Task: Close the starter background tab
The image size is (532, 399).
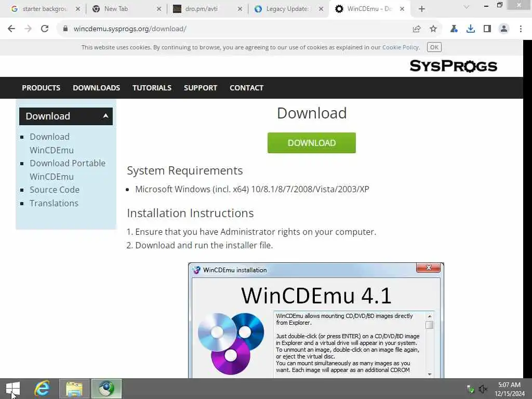Action: (x=78, y=9)
